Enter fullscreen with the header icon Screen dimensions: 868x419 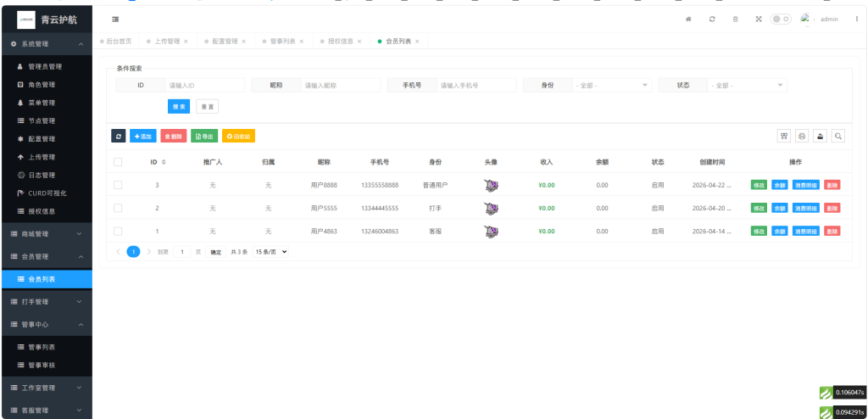point(759,19)
